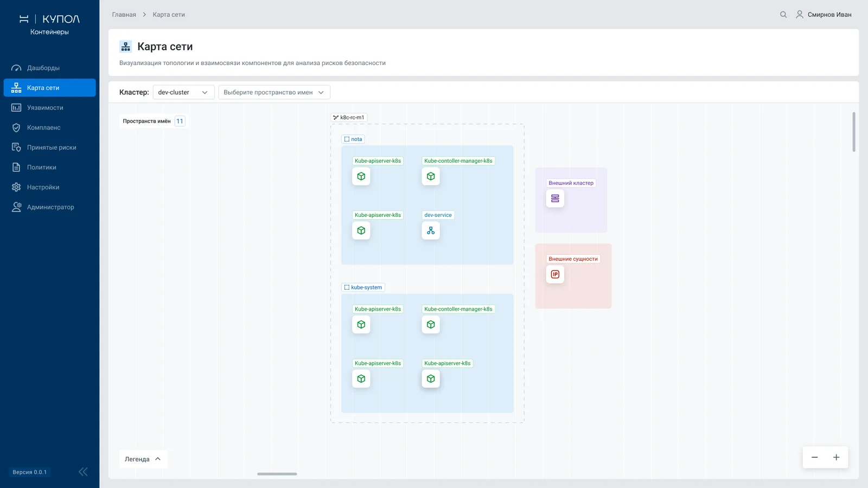Open Принятые риски page
Image resolution: width=868 pixels, height=488 pixels.
[x=49, y=147]
